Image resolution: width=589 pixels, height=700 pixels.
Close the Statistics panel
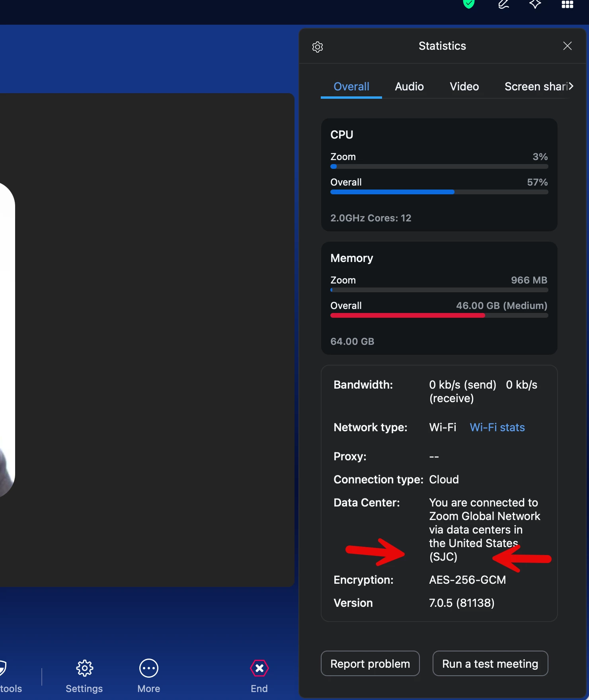click(x=568, y=46)
